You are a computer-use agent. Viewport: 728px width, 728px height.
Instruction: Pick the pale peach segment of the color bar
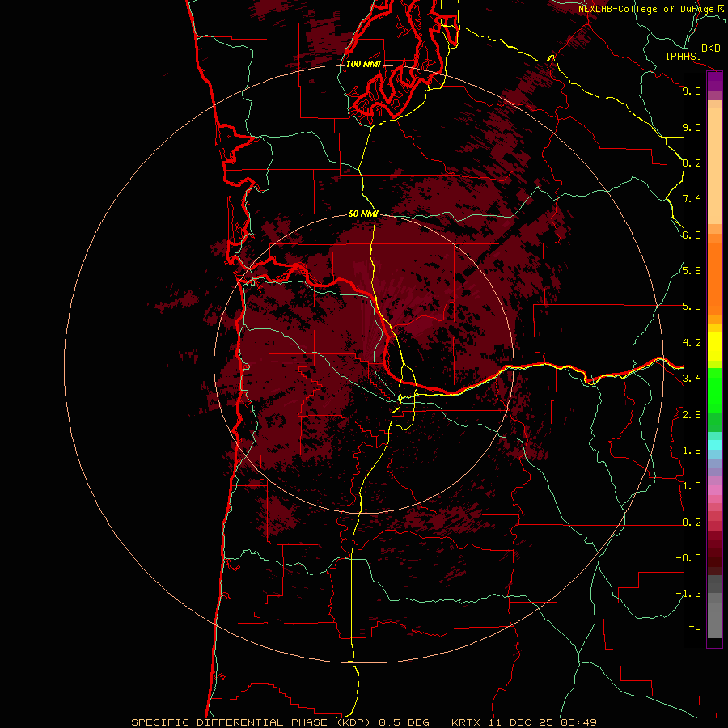(714, 166)
